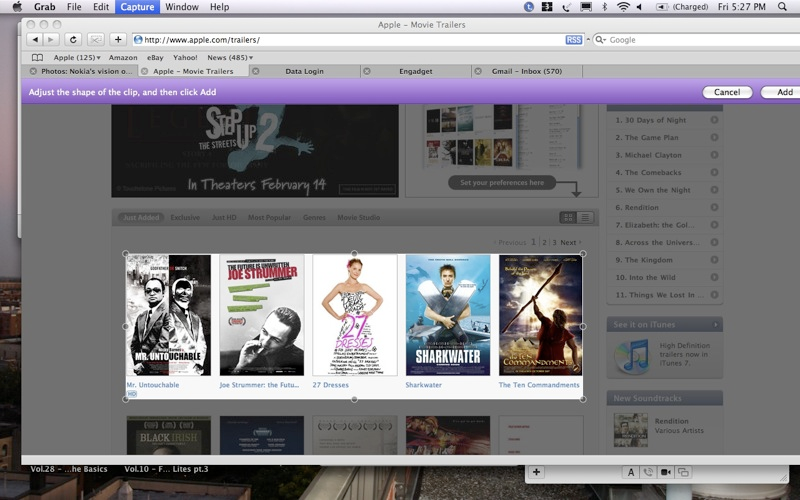Screen dimensions: 800x500
Task: Click the Cancel button in clip bar
Action: coord(727,92)
